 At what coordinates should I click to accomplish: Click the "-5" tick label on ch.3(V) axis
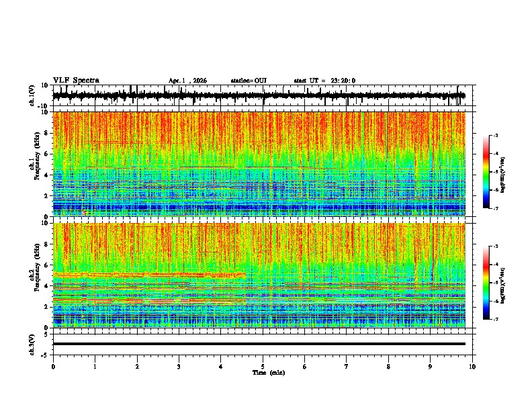46,355
